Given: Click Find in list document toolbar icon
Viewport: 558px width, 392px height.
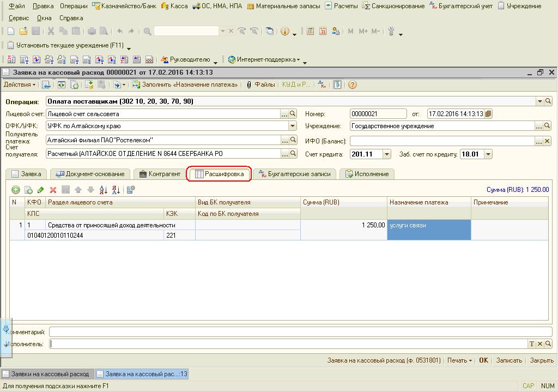Looking at the screenshot, I should tap(46, 85).
